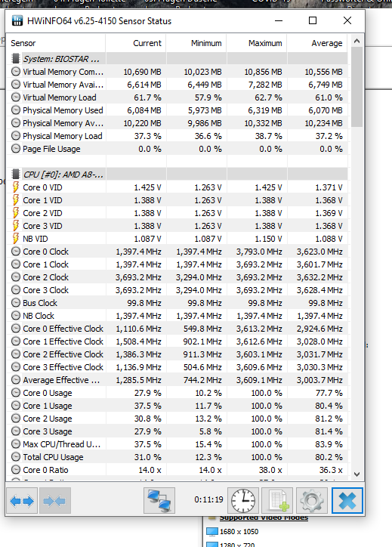Click the 3,793.0 MHz maximum value
The image size is (392, 547).
[x=259, y=252]
